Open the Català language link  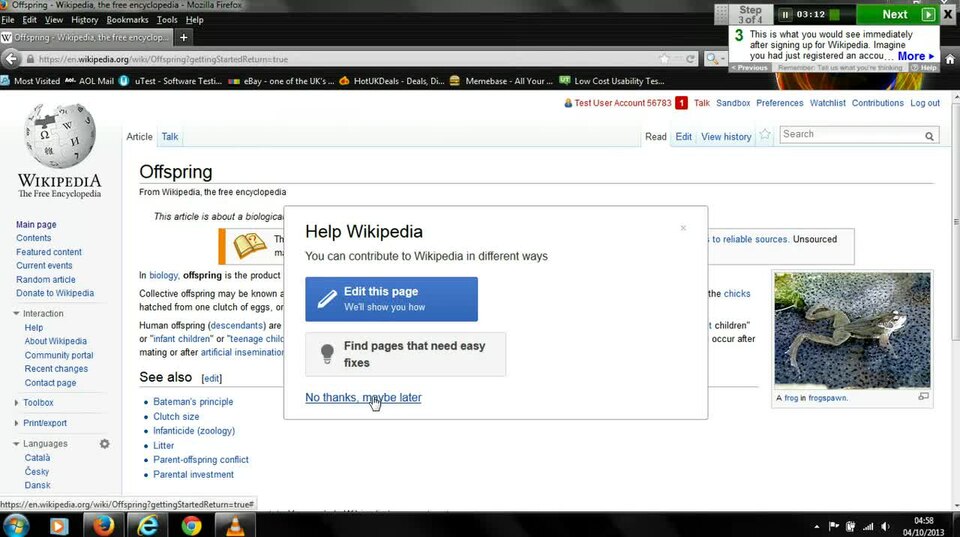37,458
